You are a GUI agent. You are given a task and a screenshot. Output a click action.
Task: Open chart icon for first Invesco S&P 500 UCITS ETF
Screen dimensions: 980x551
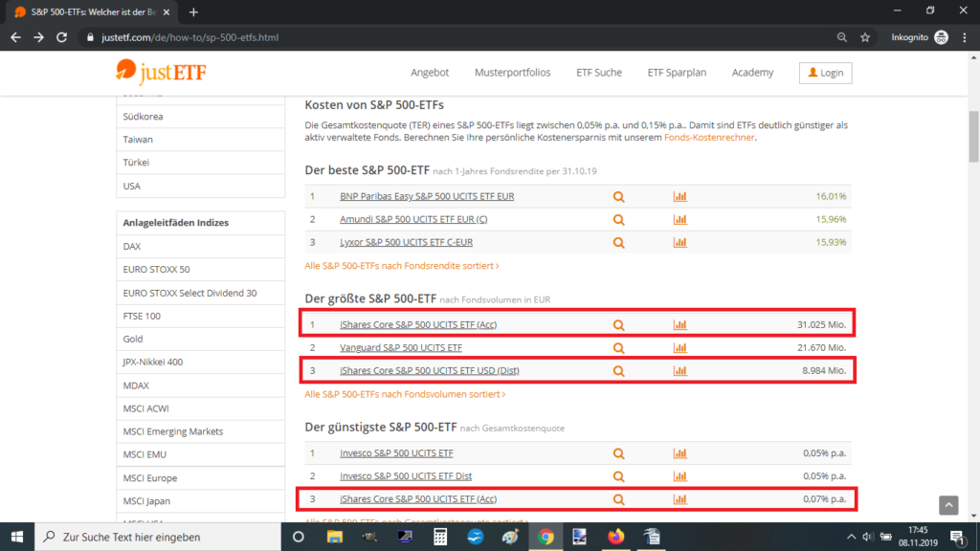pos(680,453)
